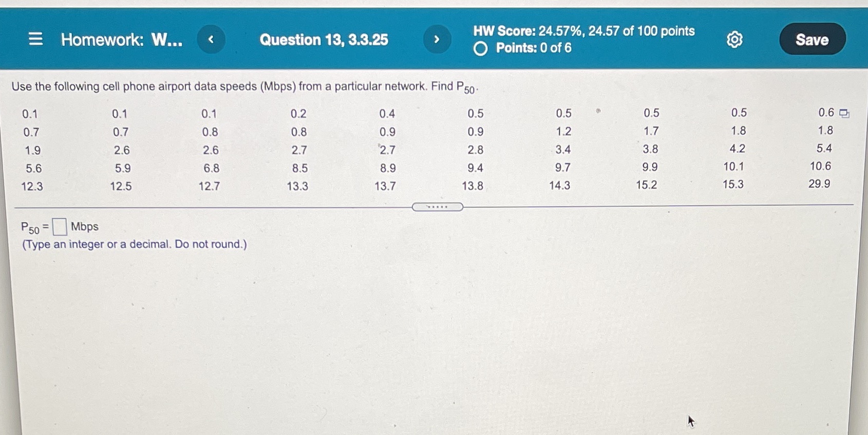Click the gear icon near Save button
The width and height of the screenshot is (868, 435).
pos(734,40)
